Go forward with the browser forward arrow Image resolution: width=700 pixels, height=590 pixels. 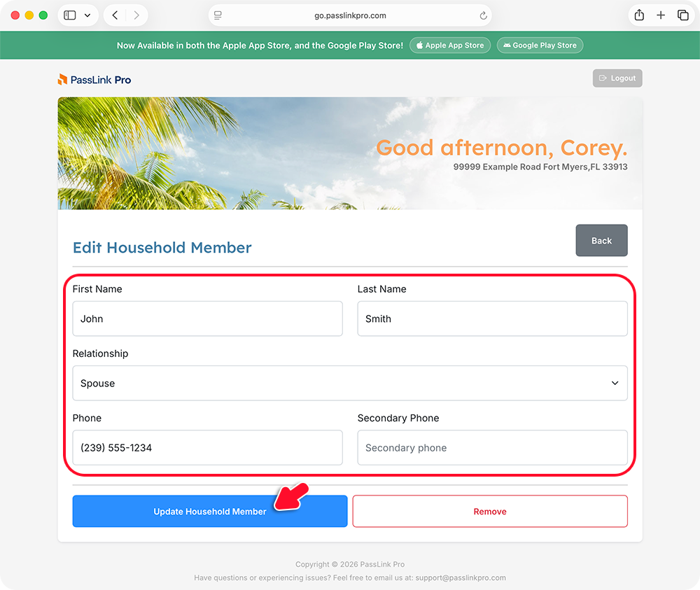136,15
